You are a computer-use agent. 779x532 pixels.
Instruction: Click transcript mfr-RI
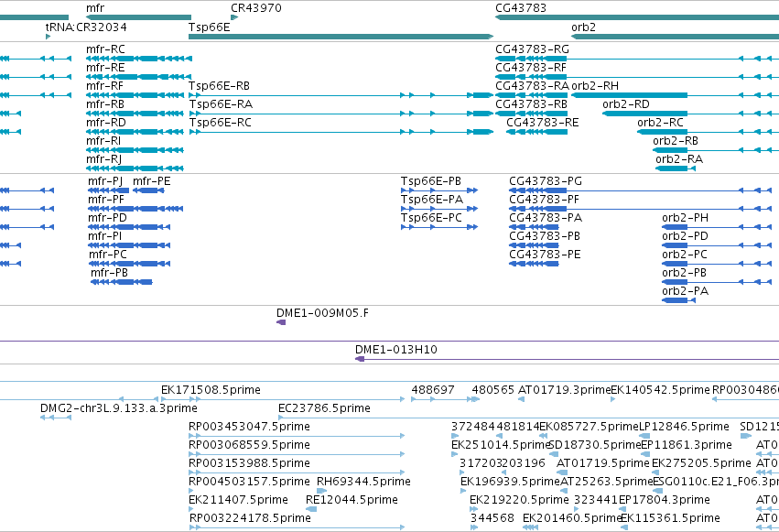click(x=135, y=150)
